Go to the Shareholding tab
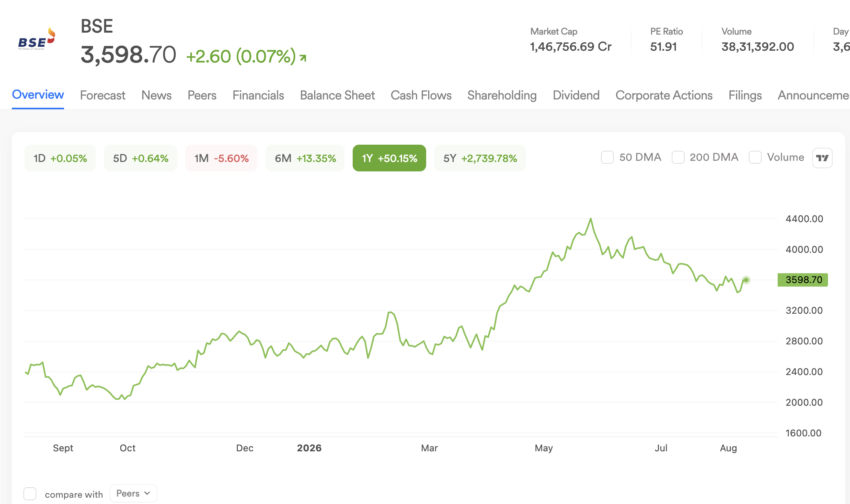Image resolution: width=850 pixels, height=504 pixels. (502, 95)
